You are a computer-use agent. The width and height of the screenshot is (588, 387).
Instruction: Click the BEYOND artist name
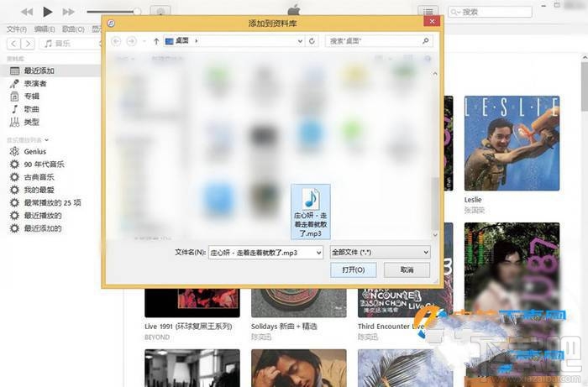[157, 337]
